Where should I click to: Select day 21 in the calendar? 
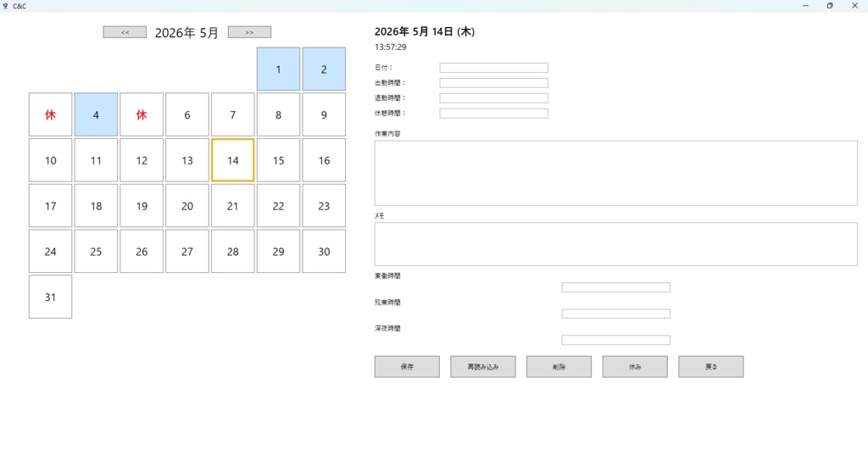232,206
